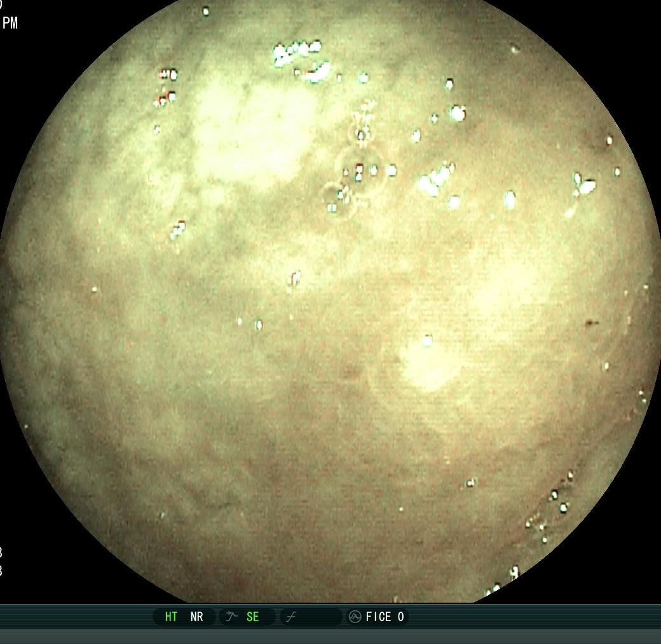This screenshot has height=644, width=661.
Task: Click the NR noise reduction indicator
Action: [x=196, y=617]
